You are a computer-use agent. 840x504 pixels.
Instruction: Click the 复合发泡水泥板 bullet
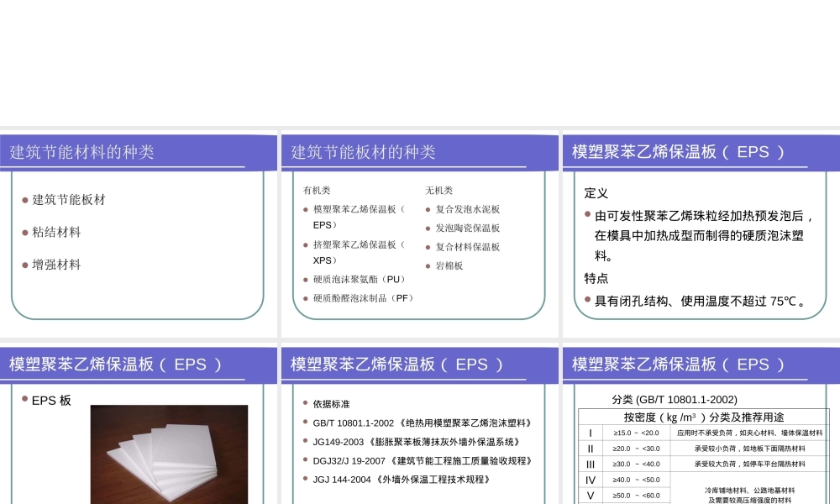[x=468, y=209]
